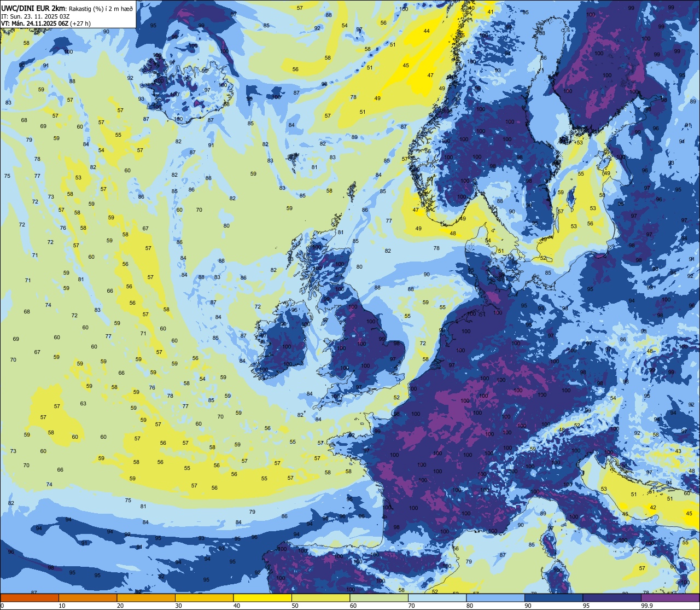The width and height of the screenshot is (700, 610).
Task: Pick the 60–70 pale green legend swatch
Action: 379,597
